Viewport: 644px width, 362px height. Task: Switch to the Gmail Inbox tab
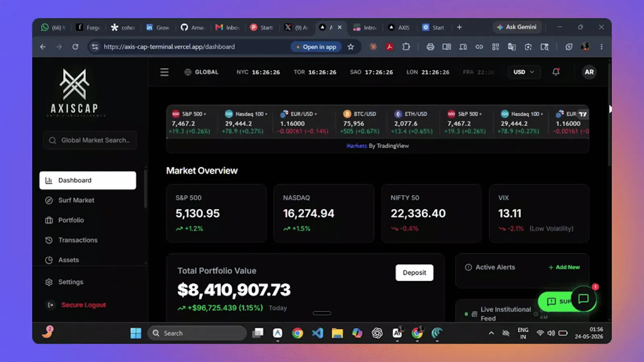(x=227, y=27)
